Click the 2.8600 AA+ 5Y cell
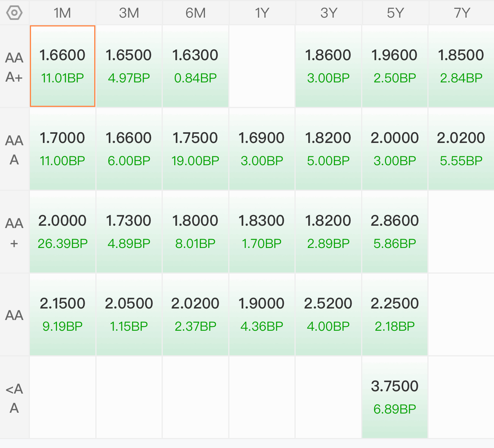Viewport: 494px width, 448px height. pyautogui.click(x=395, y=232)
